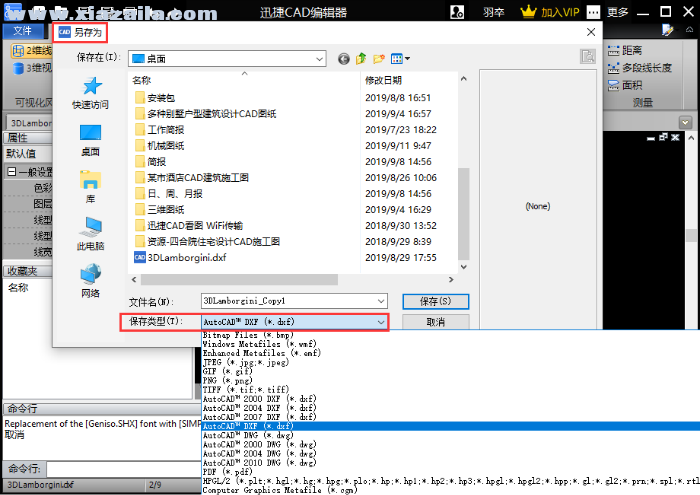This screenshot has width=700, height=495.
Task: Click Area (面积) measure tool
Action: [625, 85]
